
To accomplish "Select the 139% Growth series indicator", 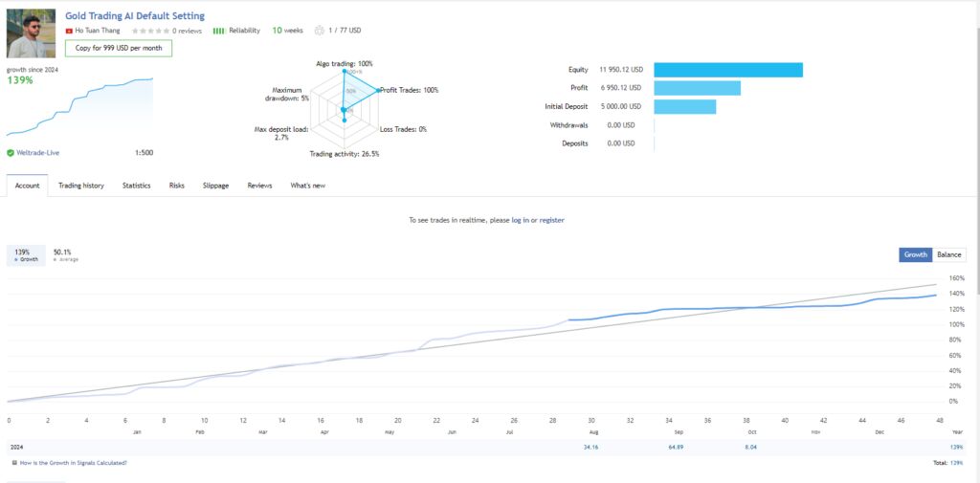I will [x=26, y=255].
